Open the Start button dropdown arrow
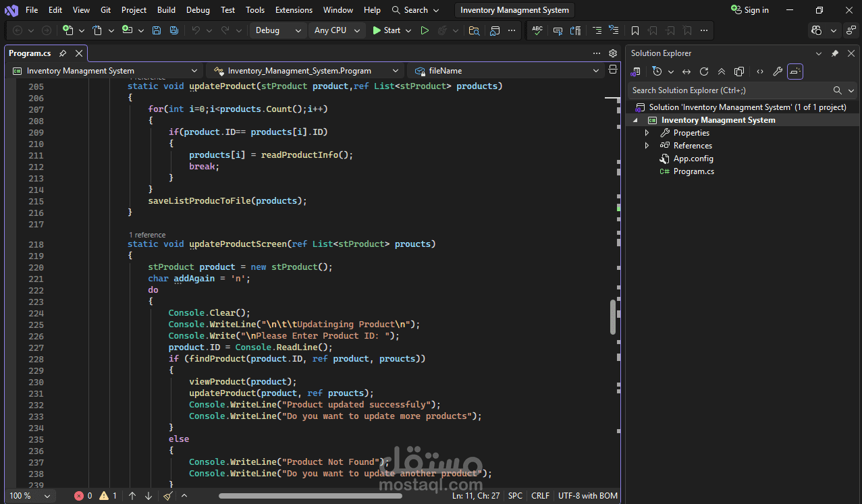Screen dimensions: 862x504 click(409, 30)
